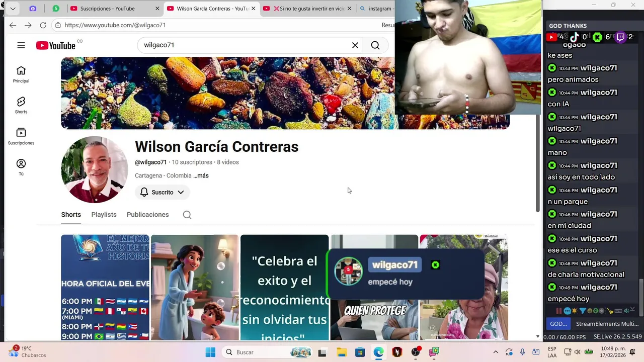Open Microsoft Edge from the taskbar
This screenshot has height=362, width=644.
coord(378,352)
